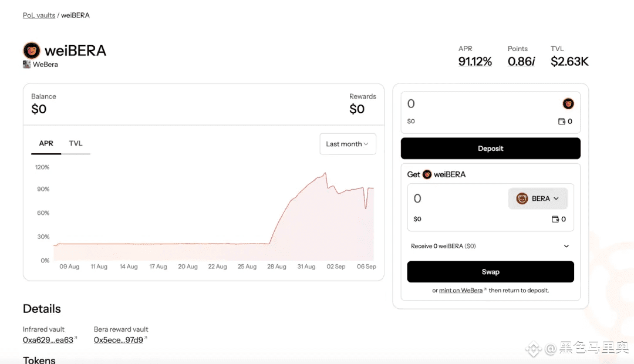Open the BERA token selector dropdown

538,198
